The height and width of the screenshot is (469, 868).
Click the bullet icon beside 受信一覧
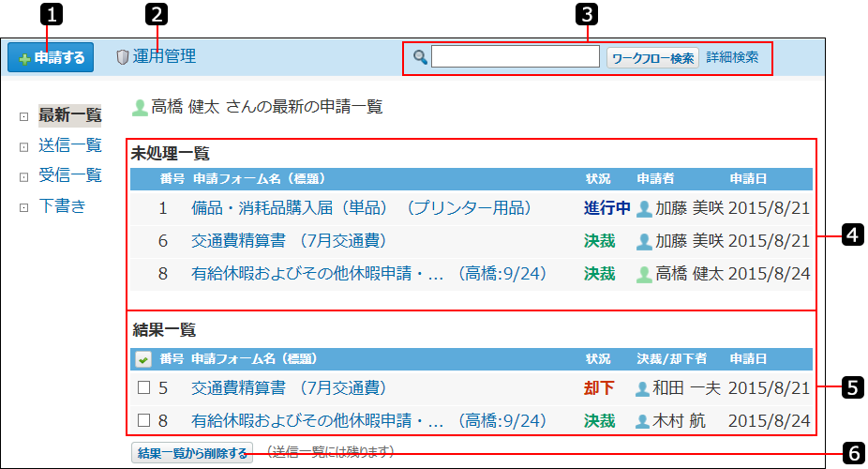coord(23,177)
